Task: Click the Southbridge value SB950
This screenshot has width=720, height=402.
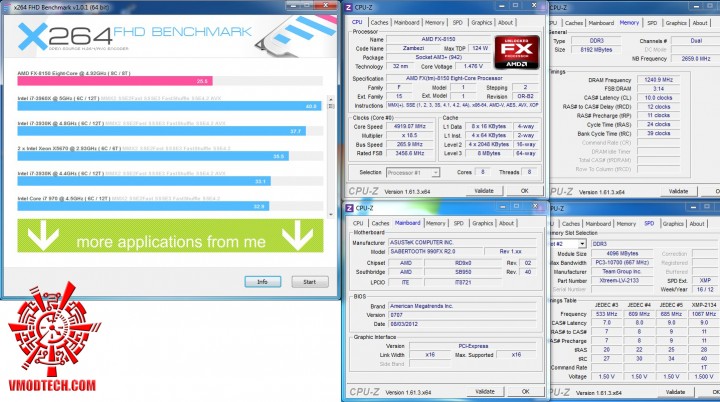Action: pyautogui.click(x=463, y=272)
